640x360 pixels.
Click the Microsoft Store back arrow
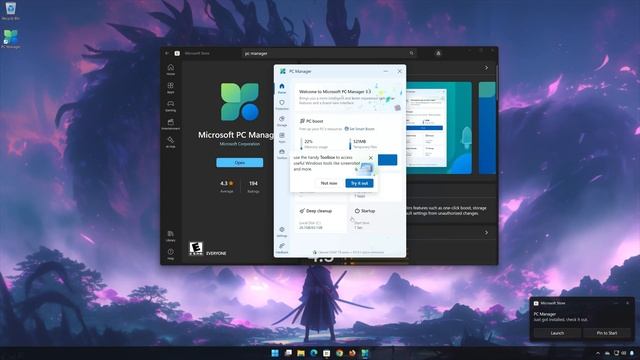pos(167,53)
